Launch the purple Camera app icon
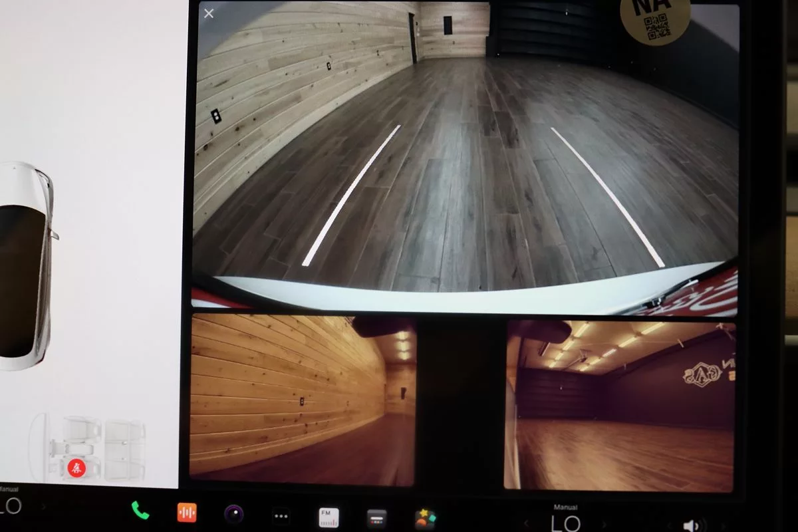The height and width of the screenshot is (532, 798). pos(233,514)
